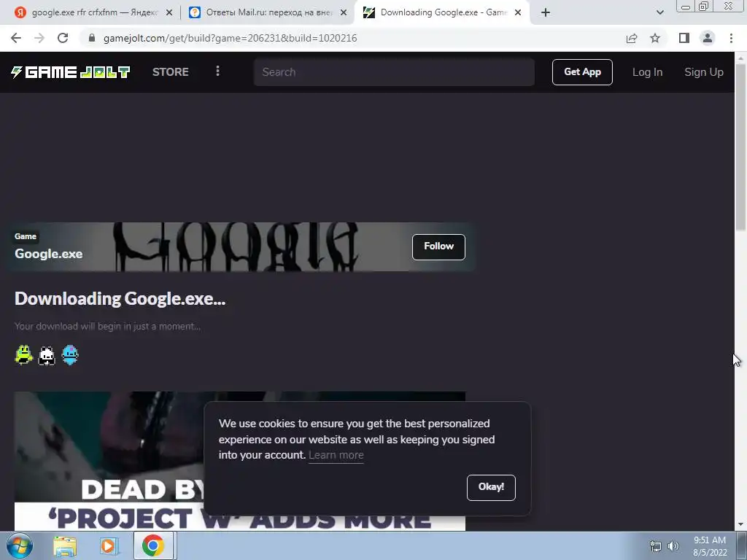
Task: Launch Windows Media Player from taskbar
Action: 108,546
